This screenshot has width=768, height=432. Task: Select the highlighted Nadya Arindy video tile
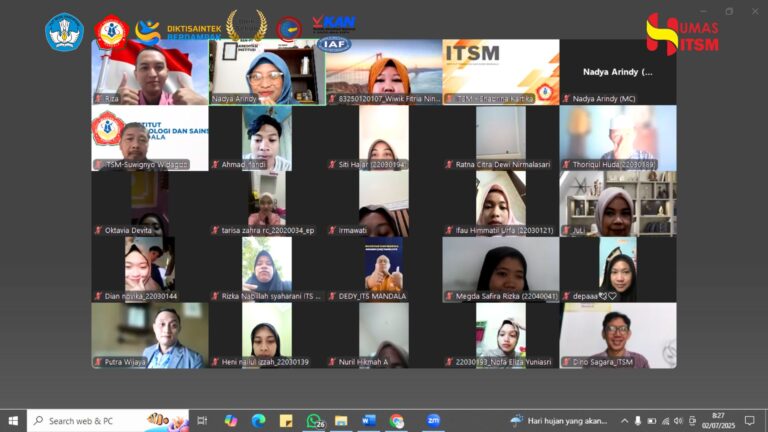[267, 72]
